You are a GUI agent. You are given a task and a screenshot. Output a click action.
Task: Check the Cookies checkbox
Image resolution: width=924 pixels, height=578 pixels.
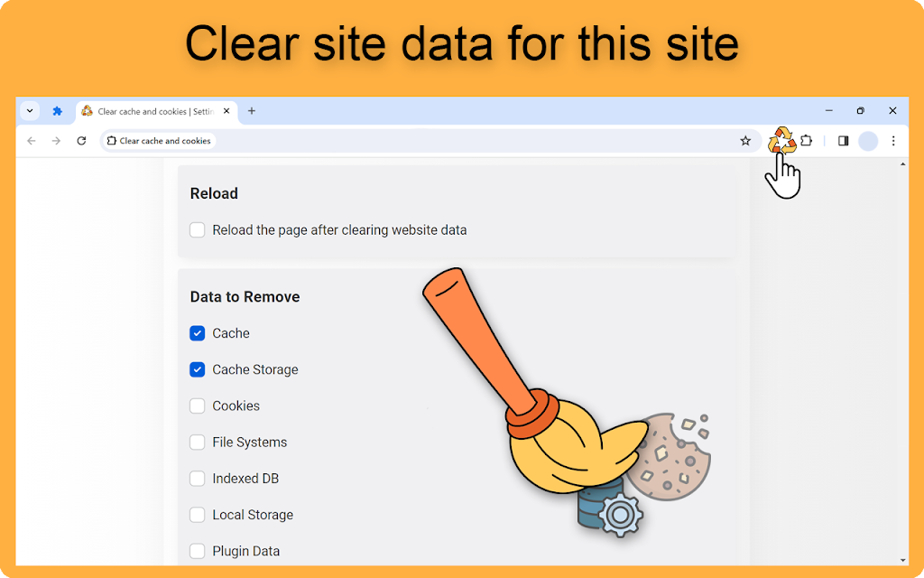point(197,406)
